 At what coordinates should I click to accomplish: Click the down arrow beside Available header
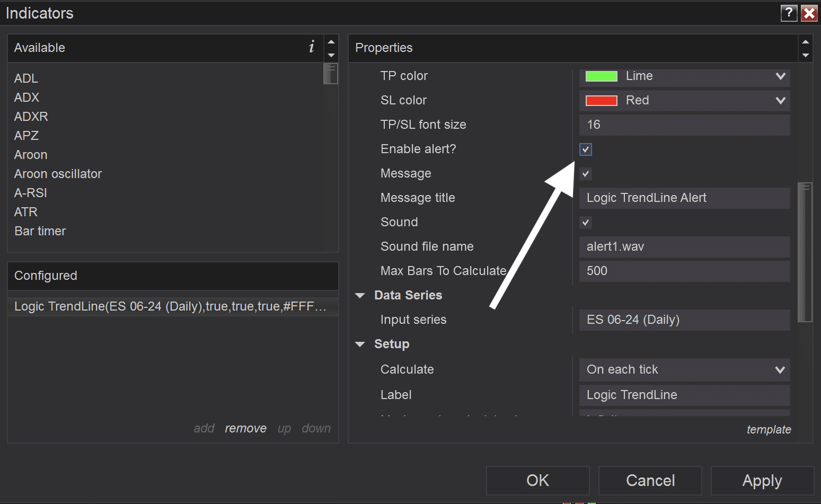pos(331,55)
